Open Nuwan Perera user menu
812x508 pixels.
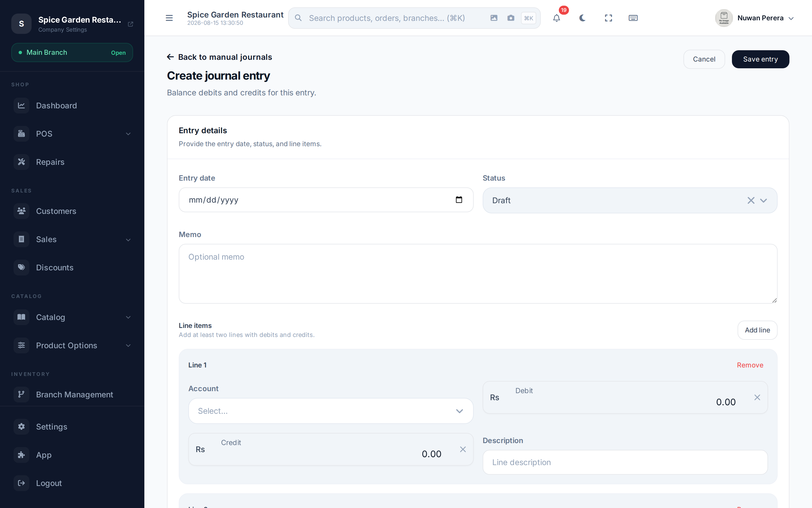pos(755,18)
